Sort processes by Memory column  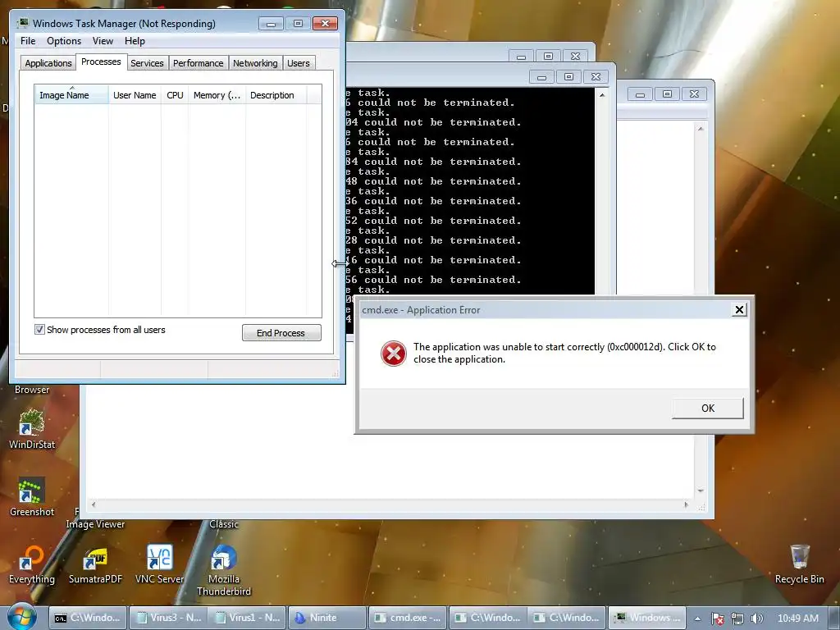coord(217,95)
